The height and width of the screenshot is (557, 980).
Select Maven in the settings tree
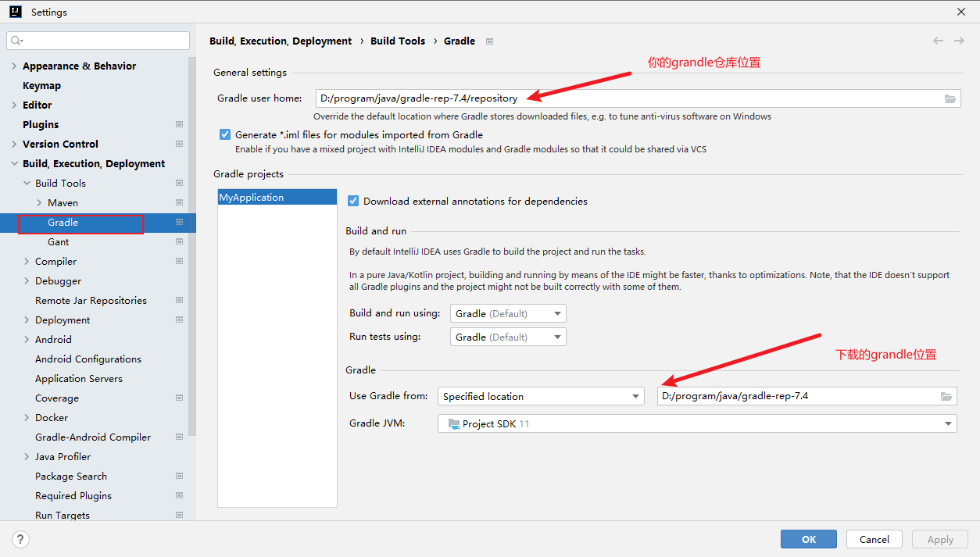point(63,202)
